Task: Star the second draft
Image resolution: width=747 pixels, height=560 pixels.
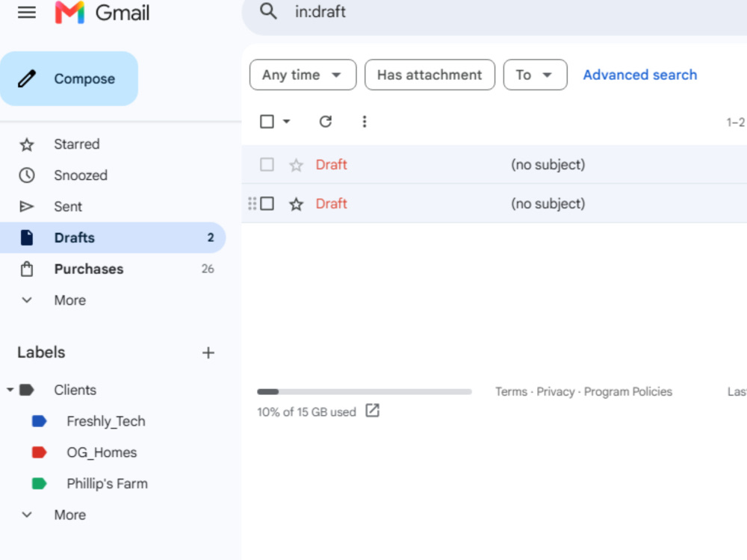Action: coord(297,205)
